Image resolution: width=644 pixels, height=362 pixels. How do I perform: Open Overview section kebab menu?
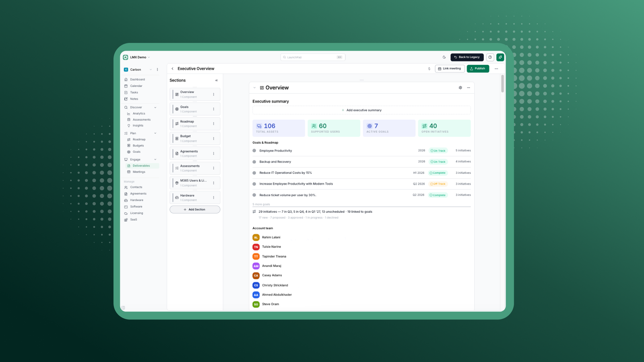pyautogui.click(x=214, y=95)
